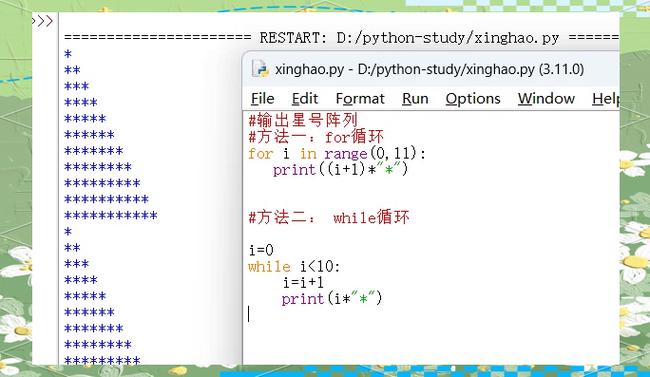Viewport: 650px width, 377px height.
Task: Click the line 'print(i*"*")'
Action: pyautogui.click(x=332, y=299)
